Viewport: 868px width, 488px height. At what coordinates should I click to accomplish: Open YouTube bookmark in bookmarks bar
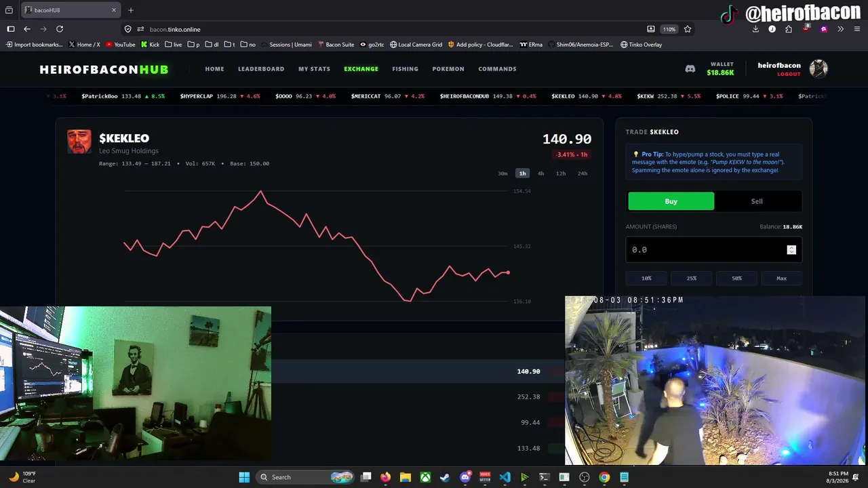pos(121,45)
